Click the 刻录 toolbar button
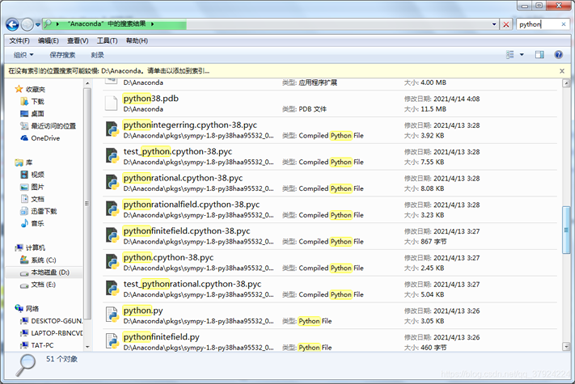Screen dimensions: 575x384 (97, 55)
